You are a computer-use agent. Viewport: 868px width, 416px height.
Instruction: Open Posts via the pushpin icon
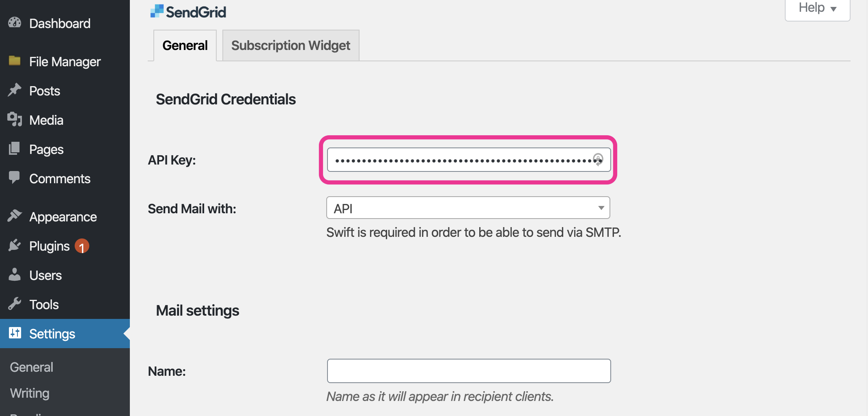15,91
